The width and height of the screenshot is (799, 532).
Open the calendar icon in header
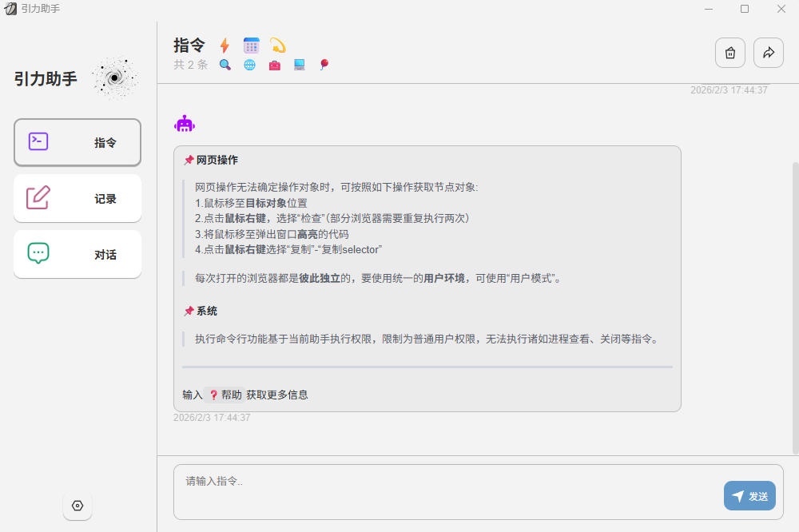coord(251,46)
